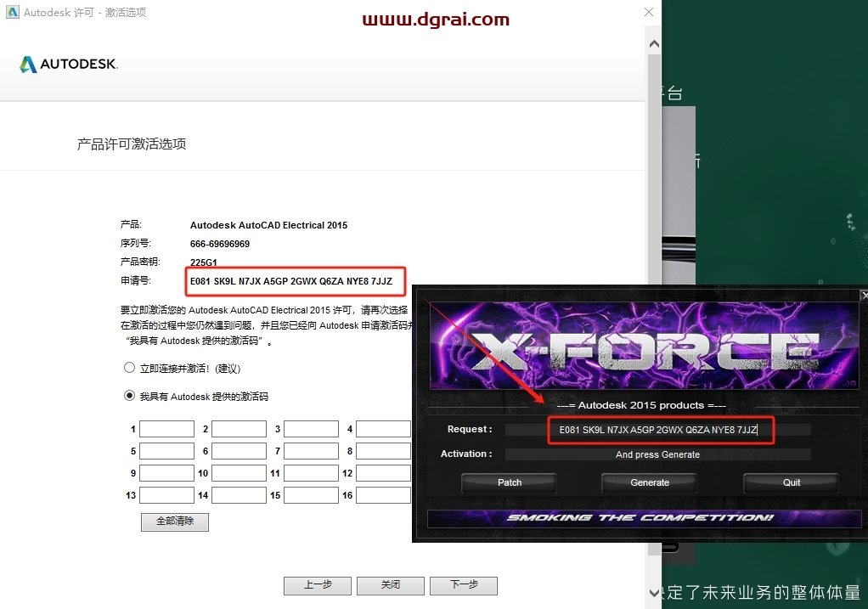Screen dimensions: 868x609
Task: Close the X-Force keygen window
Action: 864,296
